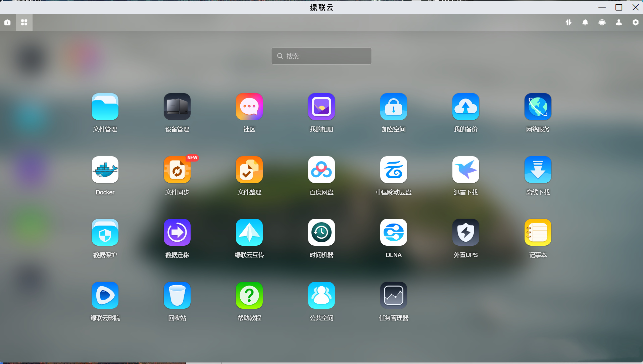Screen dimensions: 643x364
Task: Show notifications via the bell icon
Action: [585, 22]
